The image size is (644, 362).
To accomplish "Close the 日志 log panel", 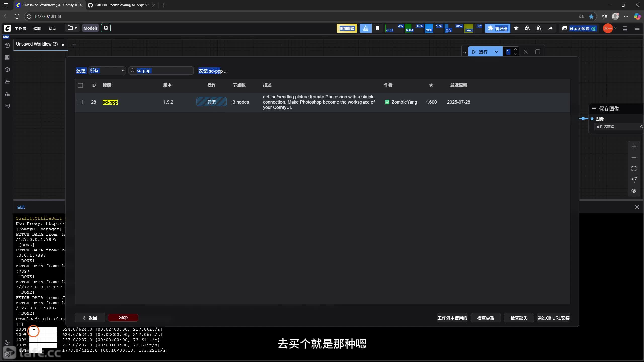I will pyautogui.click(x=637, y=207).
